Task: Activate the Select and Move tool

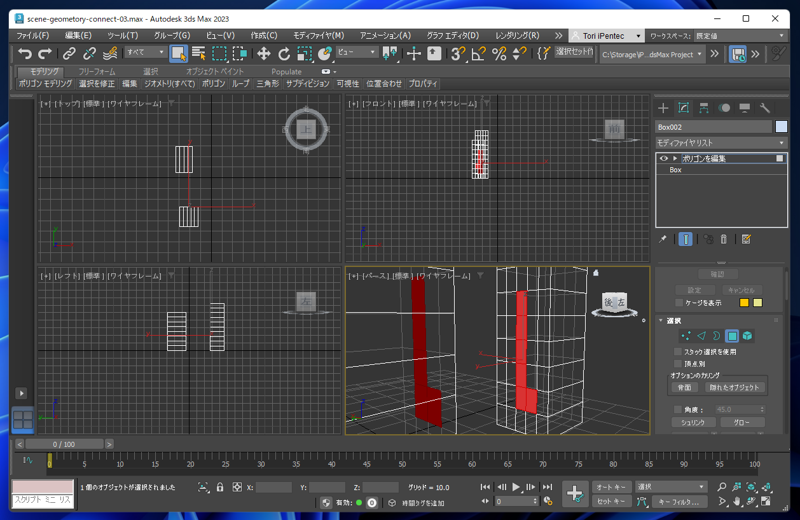Action: click(x=263, y=53)
